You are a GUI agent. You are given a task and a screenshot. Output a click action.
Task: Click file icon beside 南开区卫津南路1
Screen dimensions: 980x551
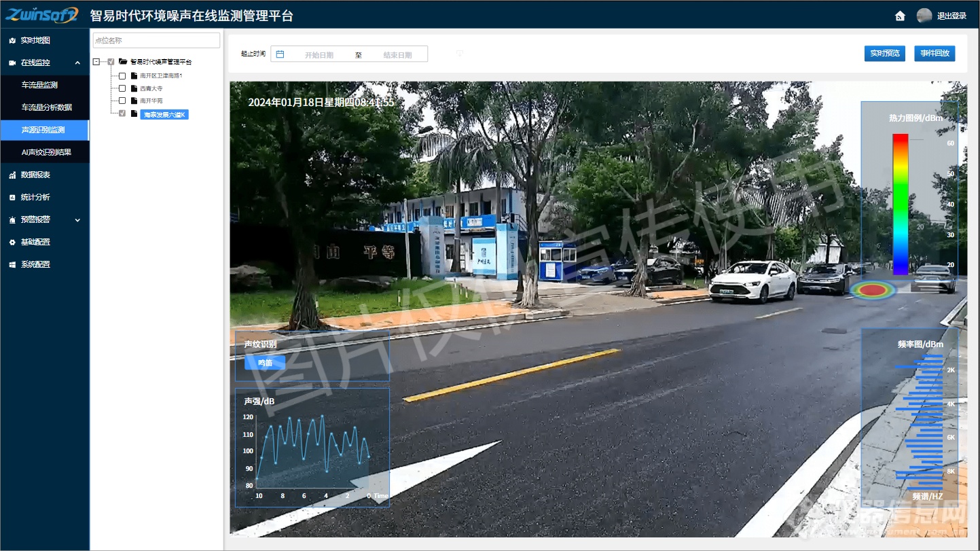(134, 75)
